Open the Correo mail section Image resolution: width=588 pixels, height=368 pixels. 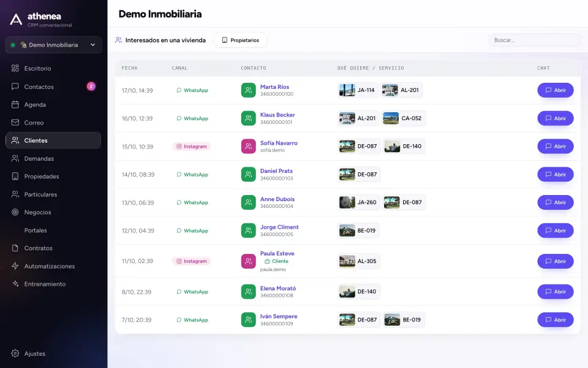34,123
